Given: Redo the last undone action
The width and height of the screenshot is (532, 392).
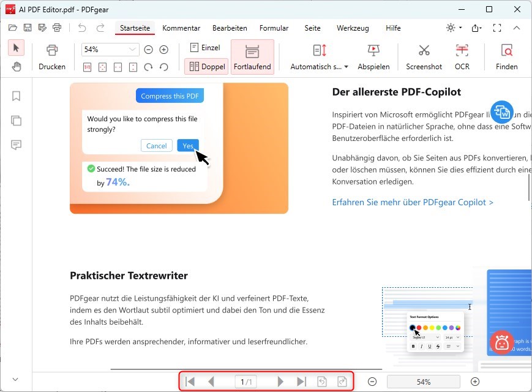Looking at the screenshot, I should (100, 28).
